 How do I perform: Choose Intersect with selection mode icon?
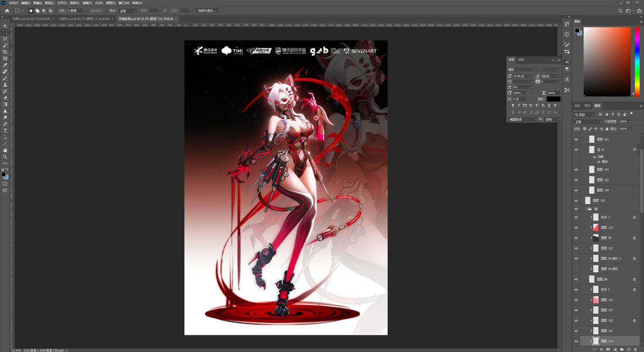pyautogui.click(x=50, y=11)
